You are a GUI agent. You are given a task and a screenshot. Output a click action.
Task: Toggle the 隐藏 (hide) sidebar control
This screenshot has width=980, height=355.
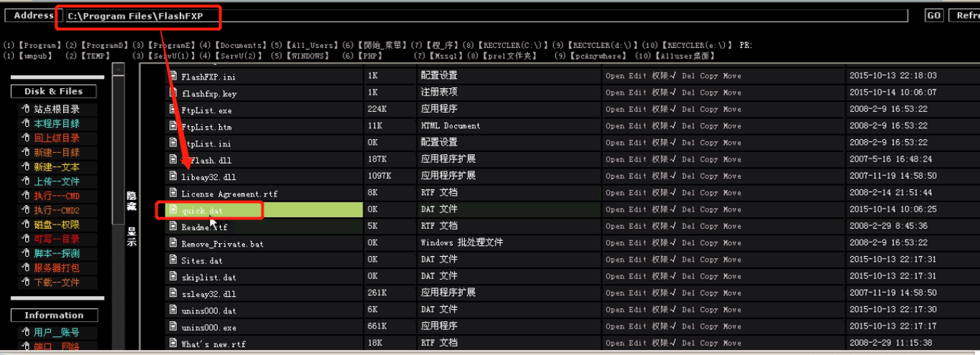pyautogui.click(x=132, y=200)
